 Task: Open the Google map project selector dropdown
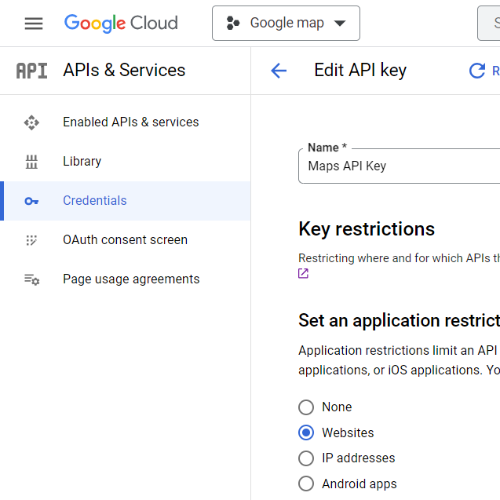coord(286,23)
